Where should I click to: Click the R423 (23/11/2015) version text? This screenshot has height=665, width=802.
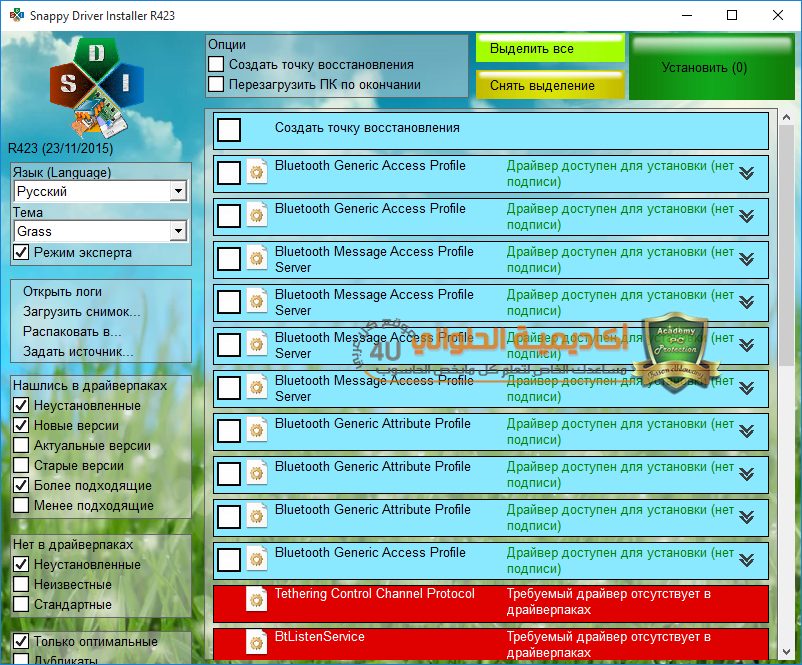click(x=60, y=148)
